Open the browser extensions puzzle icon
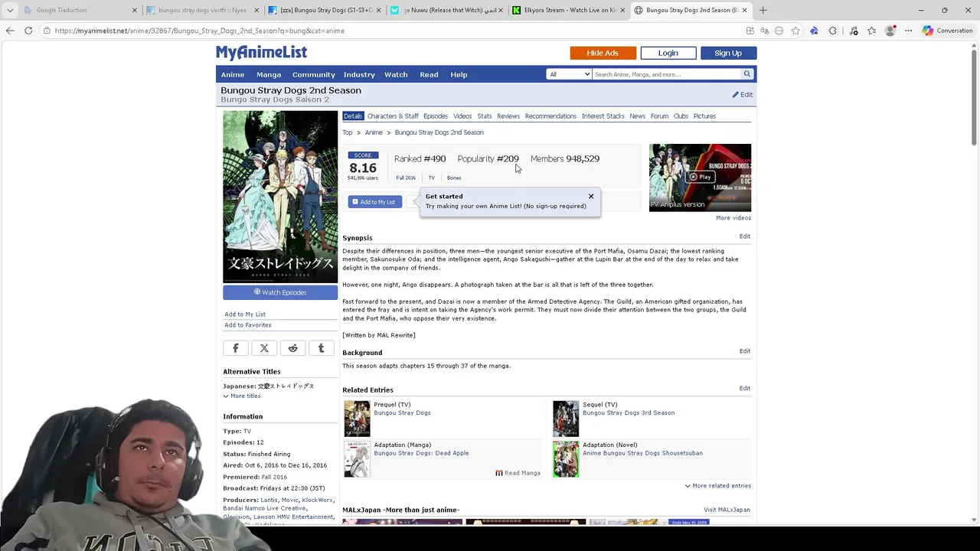The height and width of the screenshot is (551, 980). click(x=833, y=31)
